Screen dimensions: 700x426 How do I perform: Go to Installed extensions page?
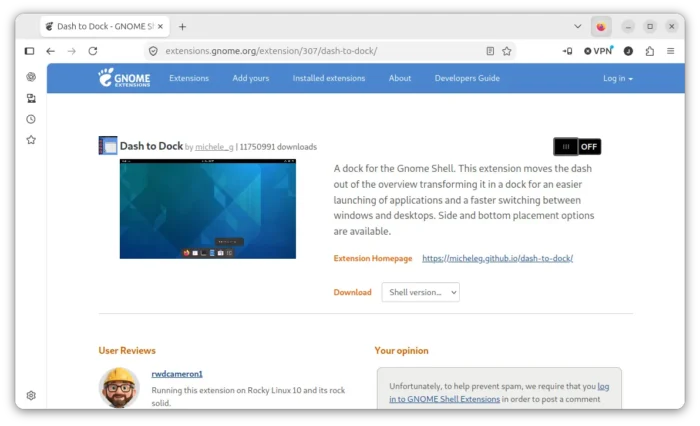329,78
